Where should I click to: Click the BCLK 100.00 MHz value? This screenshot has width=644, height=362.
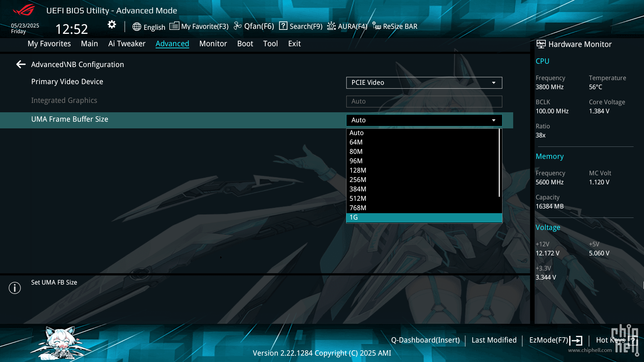(552, 111)
